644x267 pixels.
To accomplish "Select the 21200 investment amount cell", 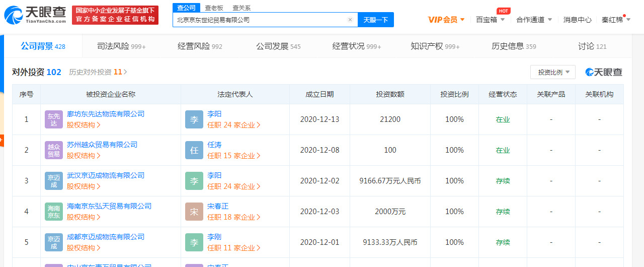I will [x=390, y=119].
